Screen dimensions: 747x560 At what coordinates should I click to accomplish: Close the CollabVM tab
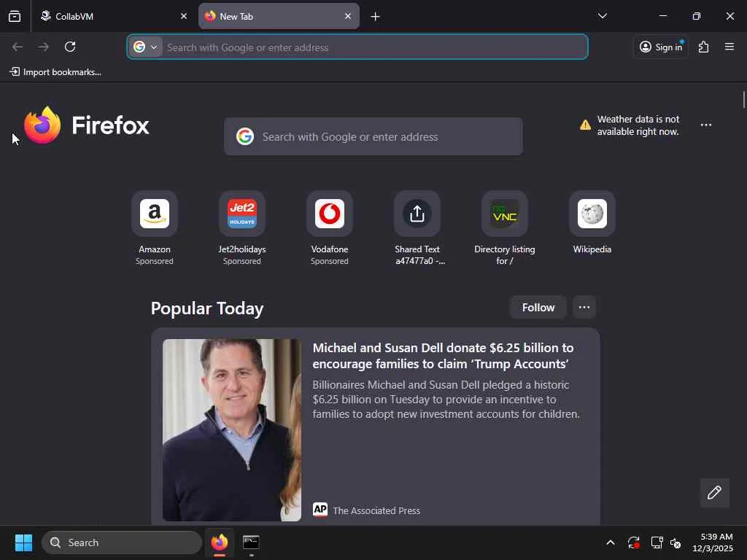click(x=183, y=16)
